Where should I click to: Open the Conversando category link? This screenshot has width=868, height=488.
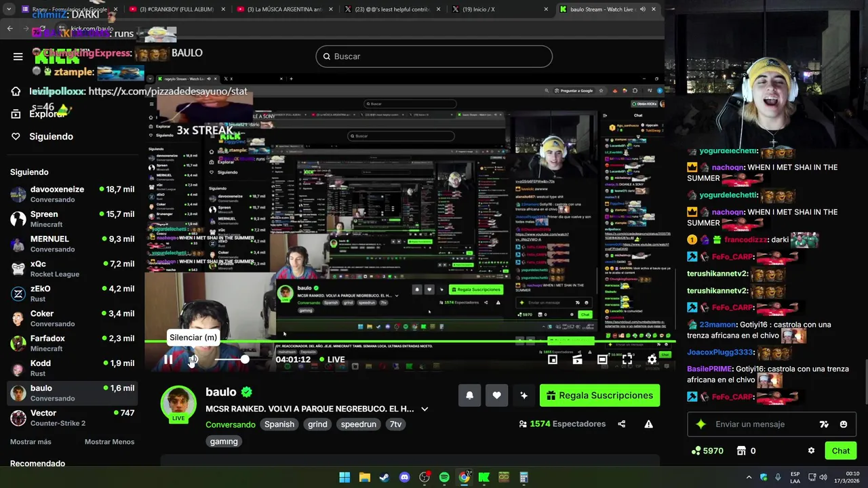pyautogui.click(x=231, y=424)
